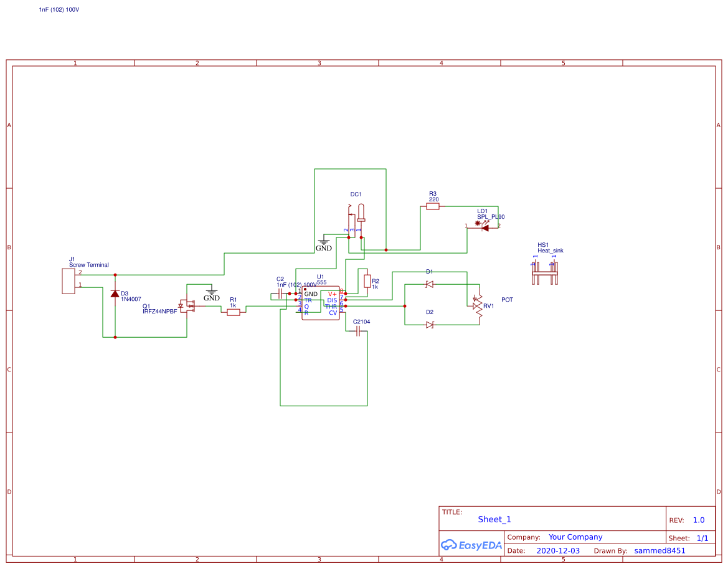Click the Screw Terminal symbol J1
The image size is (728, 569).
pyautogui.click(x=69, y=280)
